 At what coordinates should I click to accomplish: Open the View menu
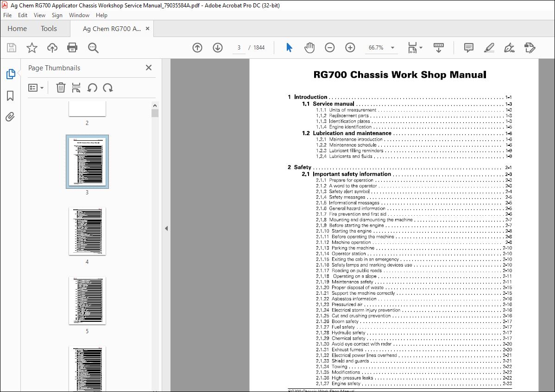coord(39,15)
